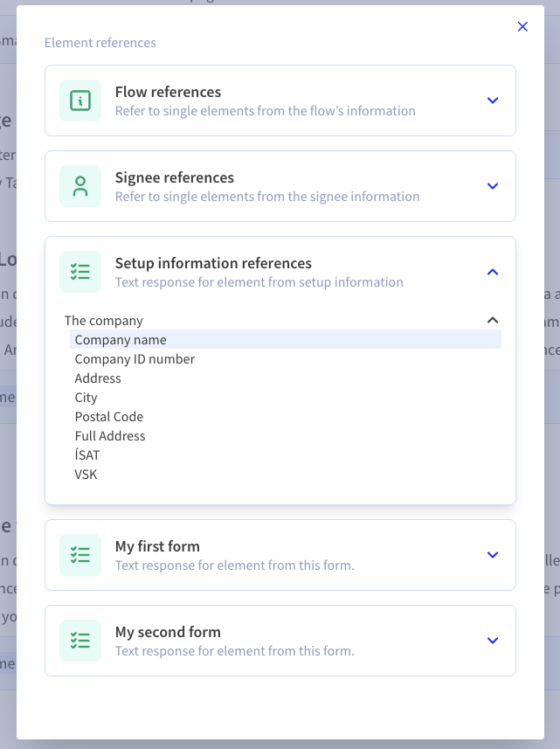Viewport: 560px width, 749px height.
Task: Click the My second form title
Action: 168,632
